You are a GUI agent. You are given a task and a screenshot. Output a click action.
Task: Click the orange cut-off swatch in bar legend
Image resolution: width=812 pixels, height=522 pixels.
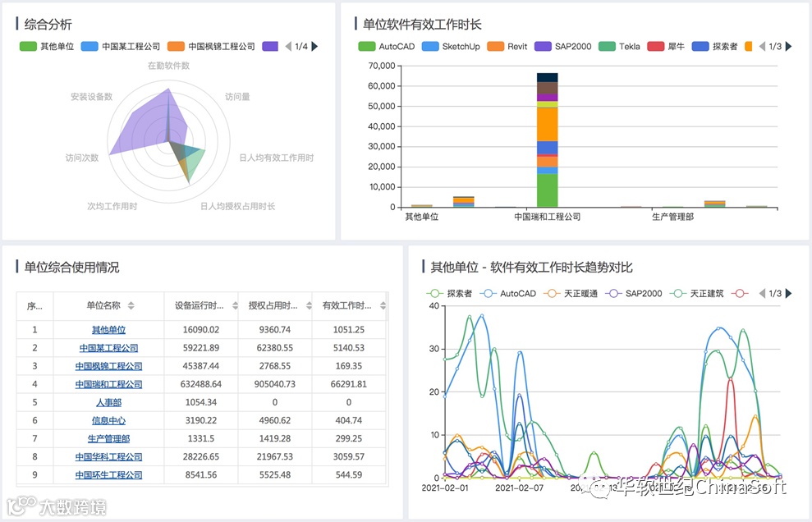[748, 47]
